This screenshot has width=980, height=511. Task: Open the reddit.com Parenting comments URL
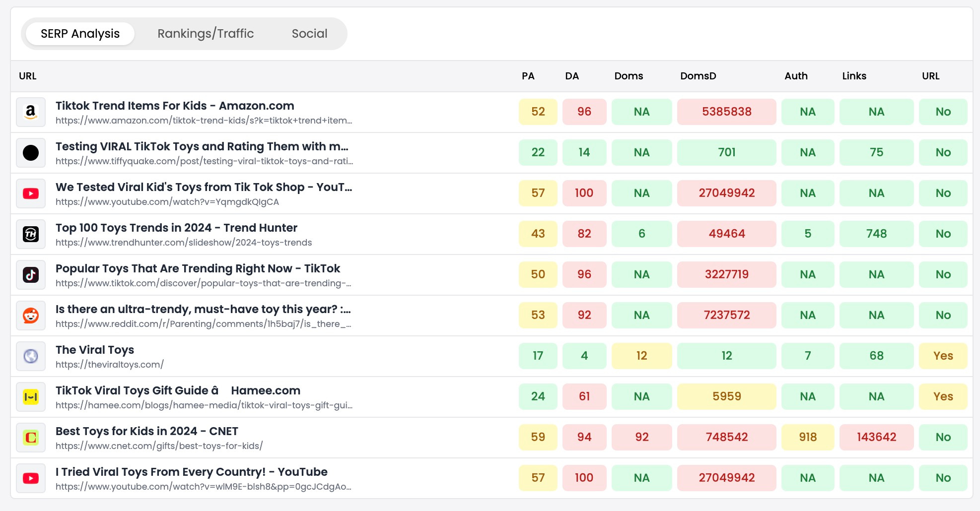click(204, 324)
